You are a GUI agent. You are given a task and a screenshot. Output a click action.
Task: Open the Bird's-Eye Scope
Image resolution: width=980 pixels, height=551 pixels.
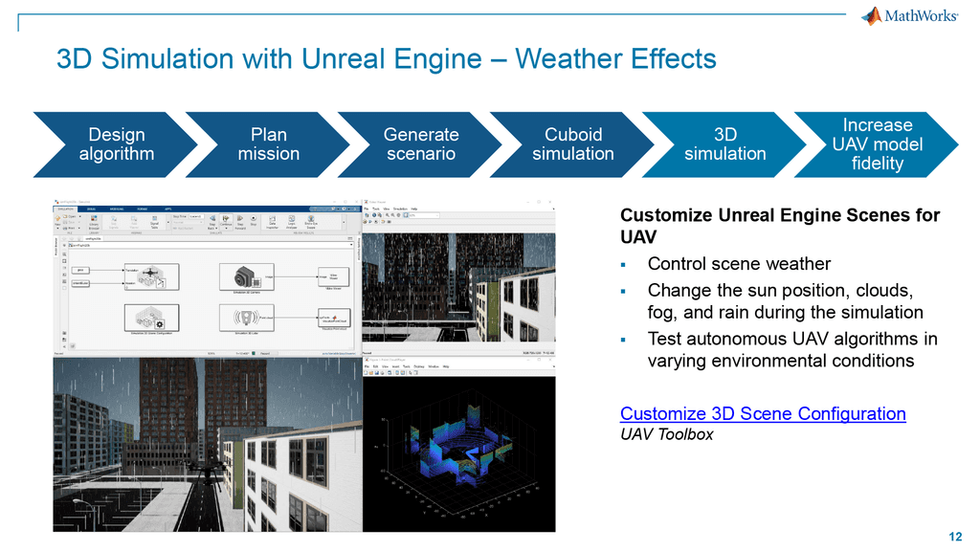(x=311, y=219)
